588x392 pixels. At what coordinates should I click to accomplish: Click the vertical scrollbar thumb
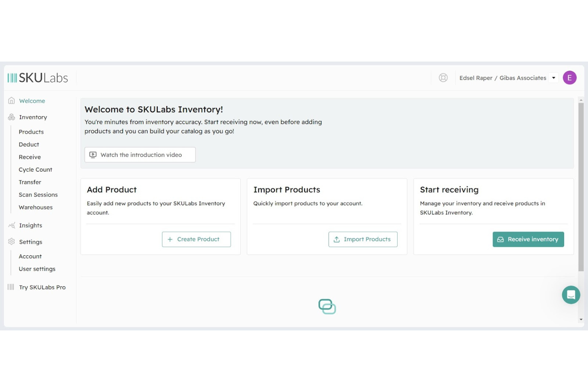click(x=580, y=187)
